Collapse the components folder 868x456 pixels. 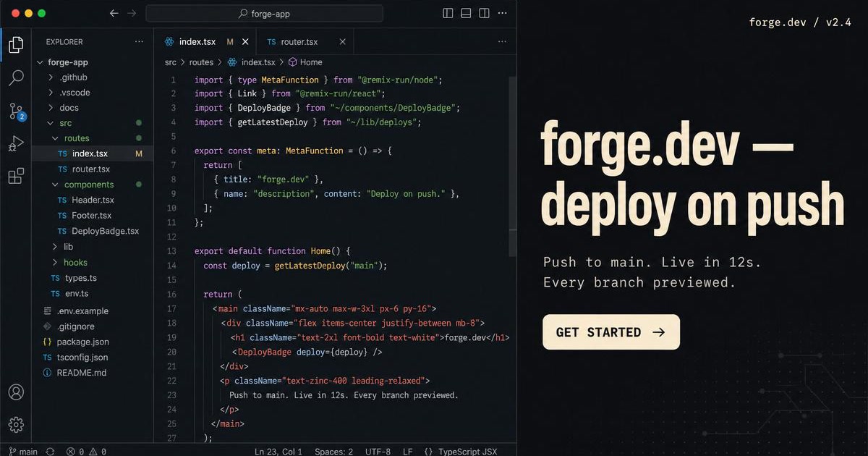coord(93,185)
